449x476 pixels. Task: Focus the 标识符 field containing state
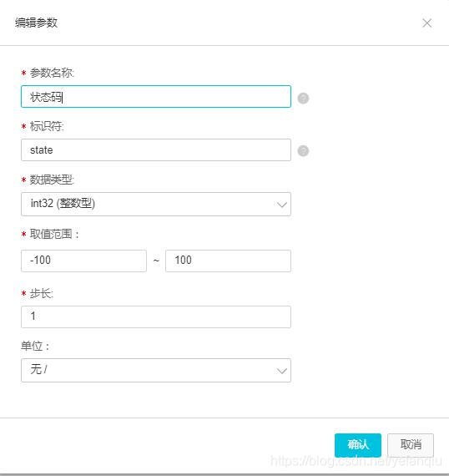156,150
